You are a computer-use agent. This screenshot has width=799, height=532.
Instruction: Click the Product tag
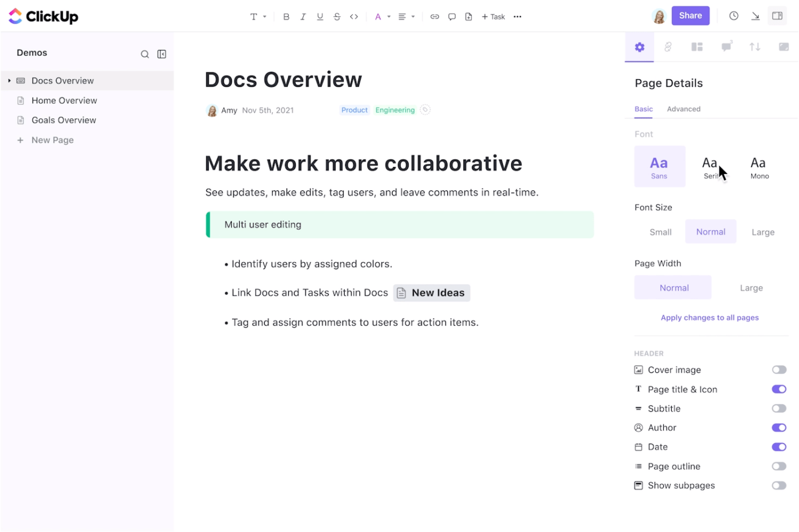pos(354,110)
